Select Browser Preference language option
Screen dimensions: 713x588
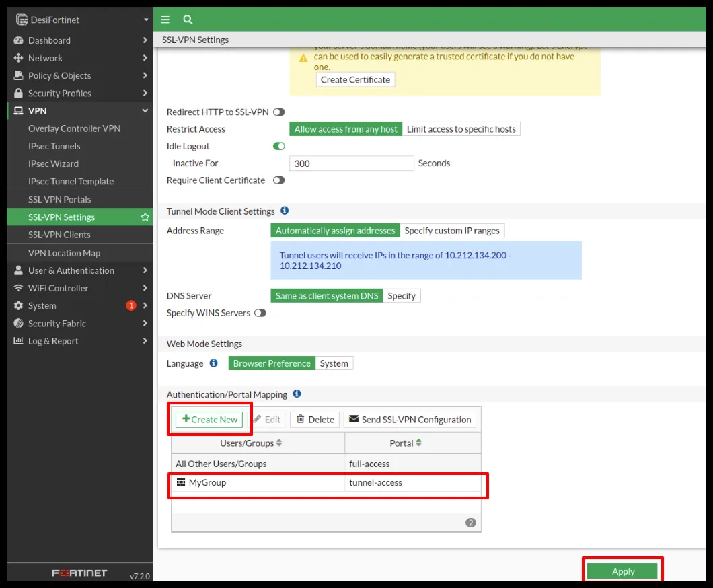point(272,363)
